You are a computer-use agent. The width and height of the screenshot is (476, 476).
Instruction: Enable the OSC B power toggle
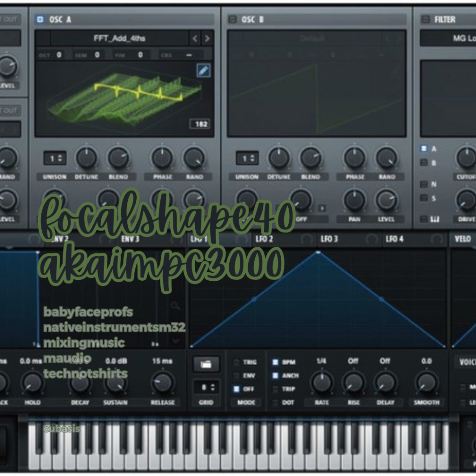pos(232,20)
